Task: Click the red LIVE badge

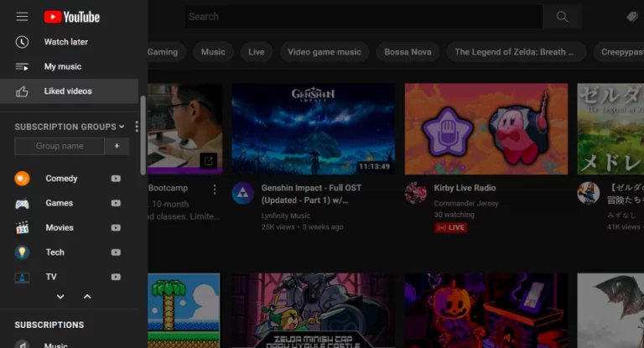Action: [450, 227]
